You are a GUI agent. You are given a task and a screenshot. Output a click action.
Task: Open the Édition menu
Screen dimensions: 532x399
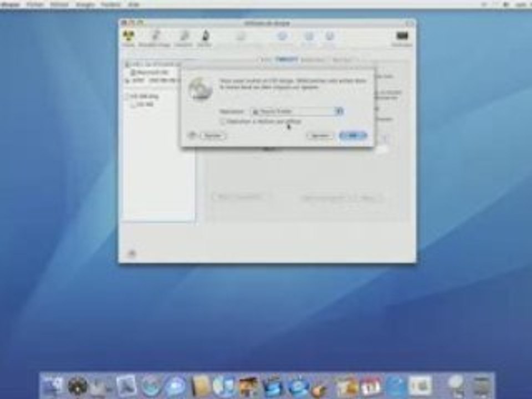tap(59, 4)
